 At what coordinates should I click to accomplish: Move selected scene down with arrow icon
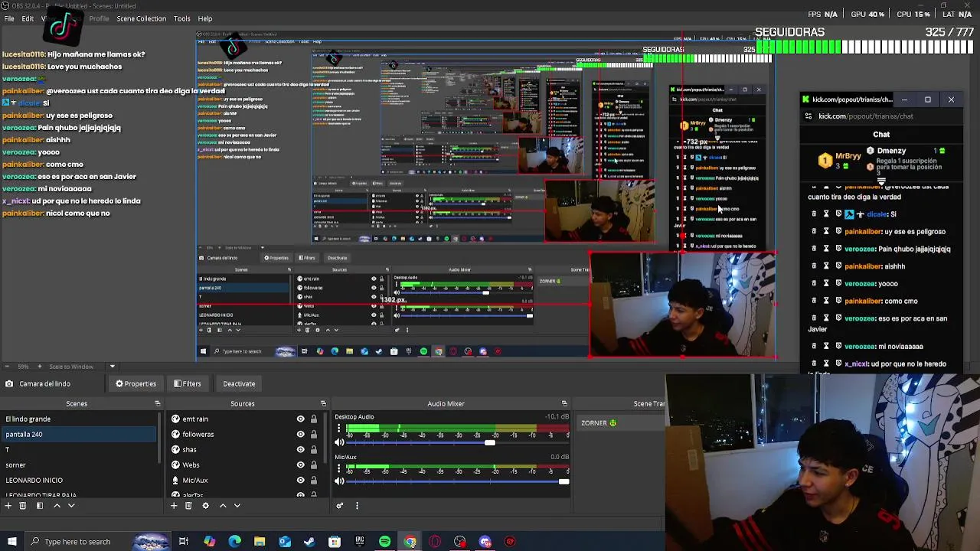71,506
